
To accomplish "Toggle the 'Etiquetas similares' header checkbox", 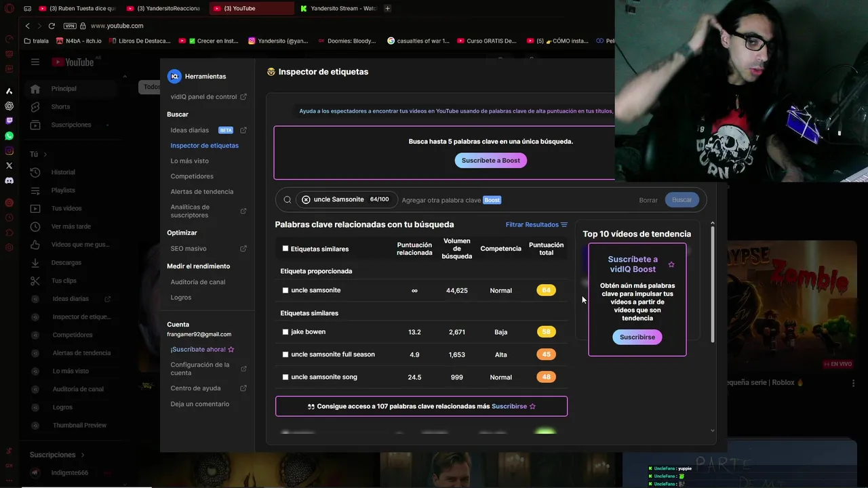I will [285, 249].
